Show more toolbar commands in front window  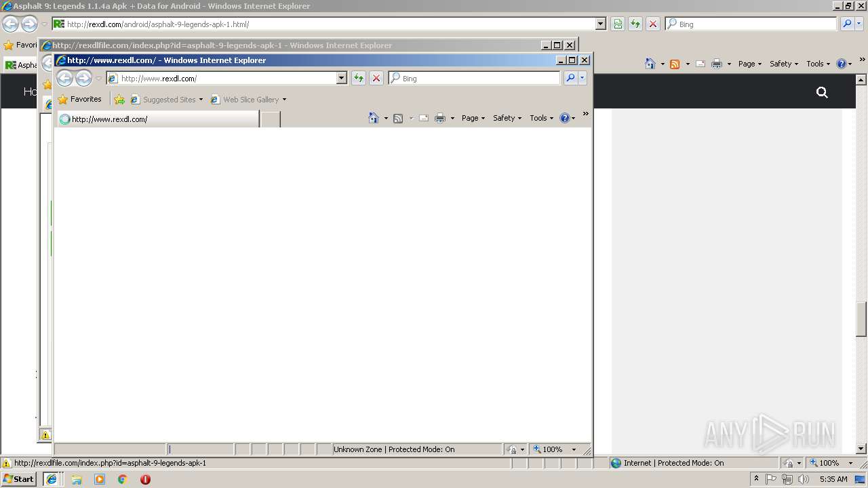pos(586,115)
